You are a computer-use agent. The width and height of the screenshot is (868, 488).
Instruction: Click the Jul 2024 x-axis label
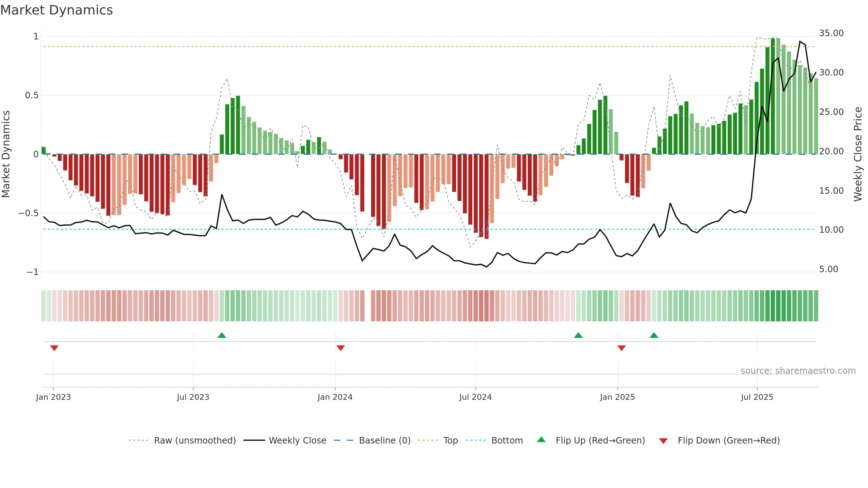tap(476, 397)
